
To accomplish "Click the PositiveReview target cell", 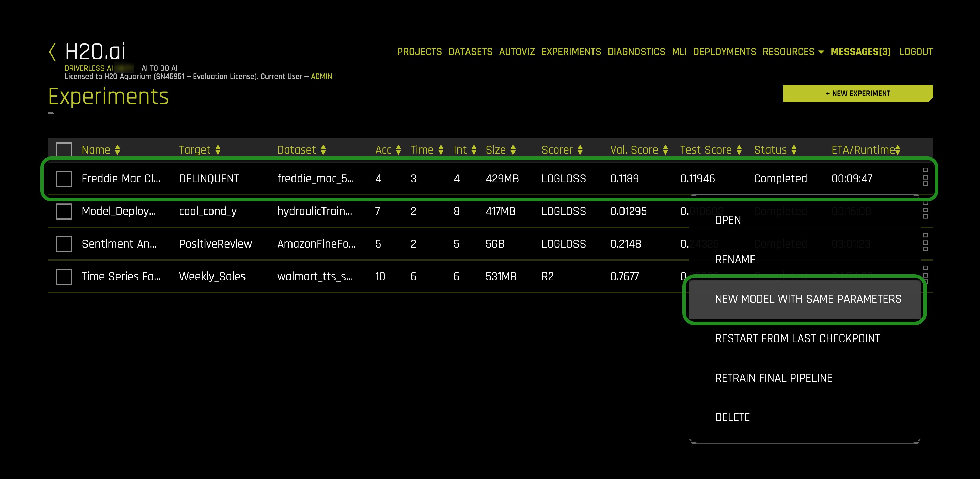I will tap(215, 244).
